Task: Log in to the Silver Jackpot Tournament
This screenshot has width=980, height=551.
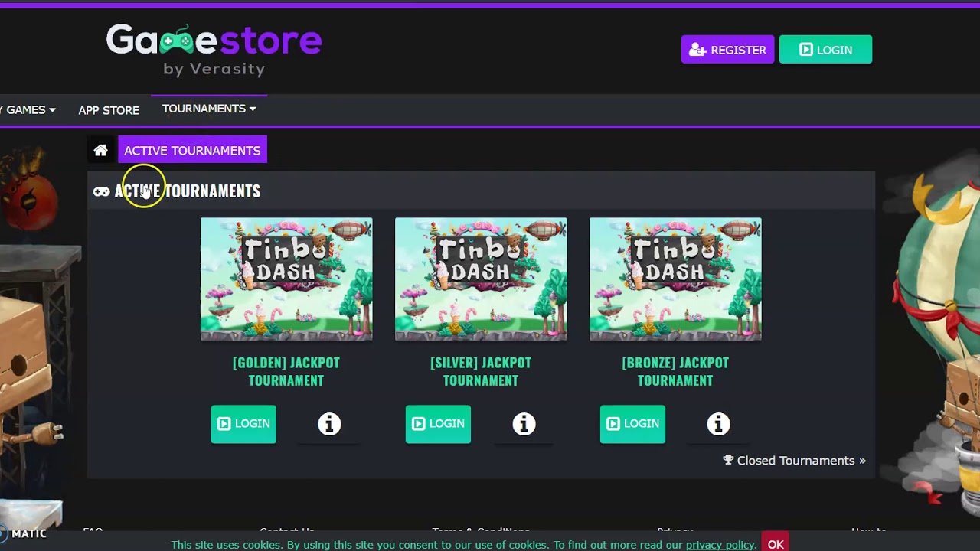Action: pyautogui.click(x=438, y=424)
